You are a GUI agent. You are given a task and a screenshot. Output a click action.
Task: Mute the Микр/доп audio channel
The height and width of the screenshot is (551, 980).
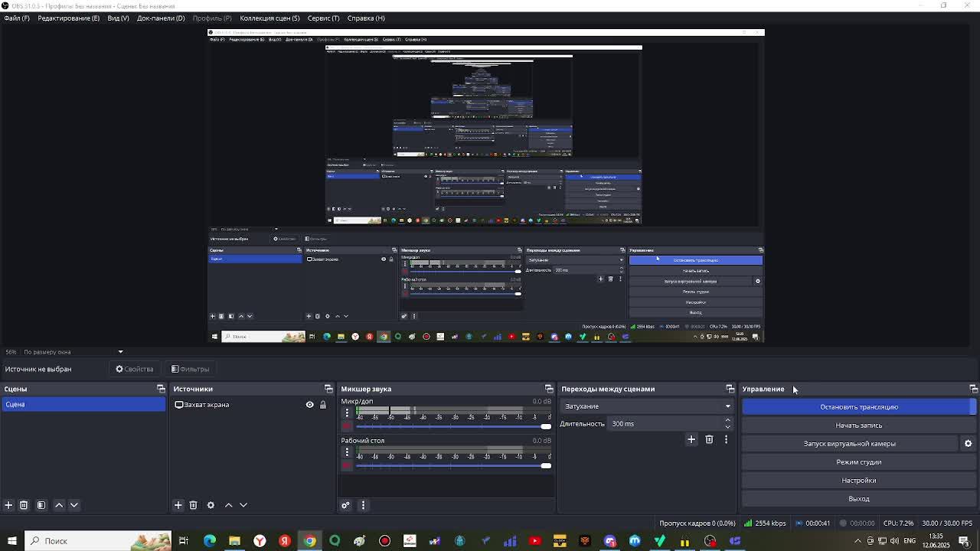pyautogui.click(x=347, y=426)
